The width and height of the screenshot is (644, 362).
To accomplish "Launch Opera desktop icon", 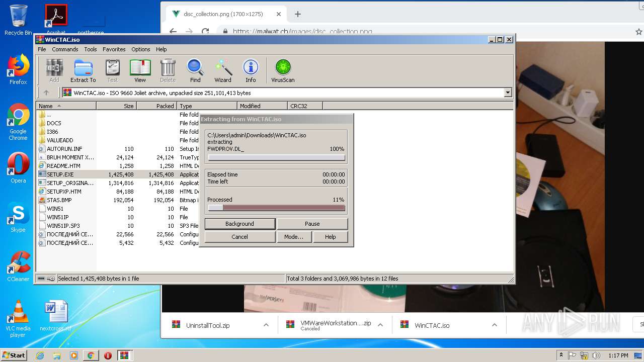I will (18, 168).
